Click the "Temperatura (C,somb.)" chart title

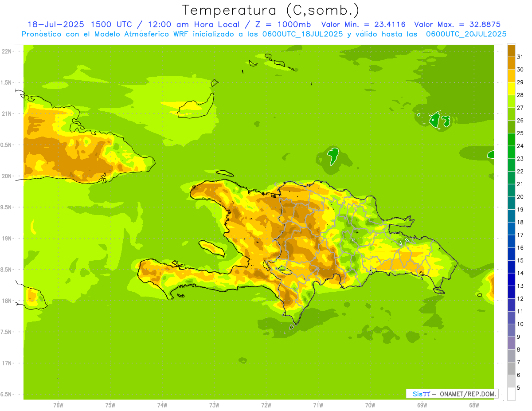click(270, 11)
